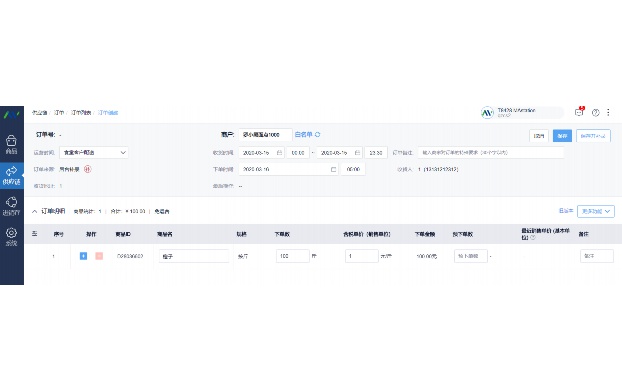Open the 更多功能 dropdown button
The height and width of the screenshot is (391, 622).
tap(596, 211)
